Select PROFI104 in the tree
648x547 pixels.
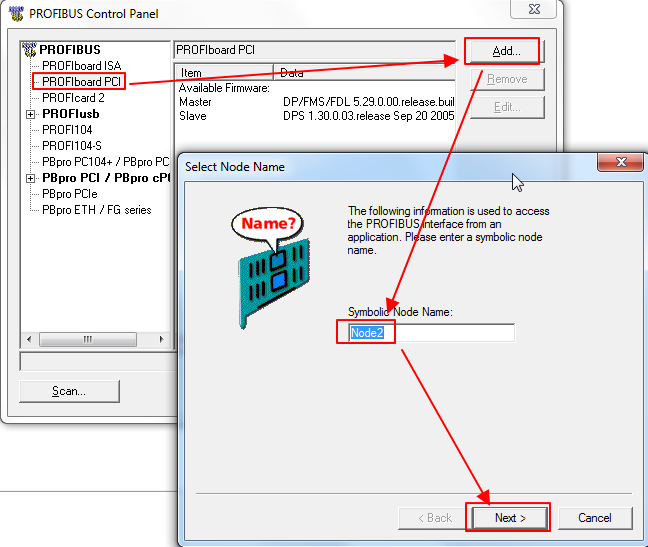point(67,130)
